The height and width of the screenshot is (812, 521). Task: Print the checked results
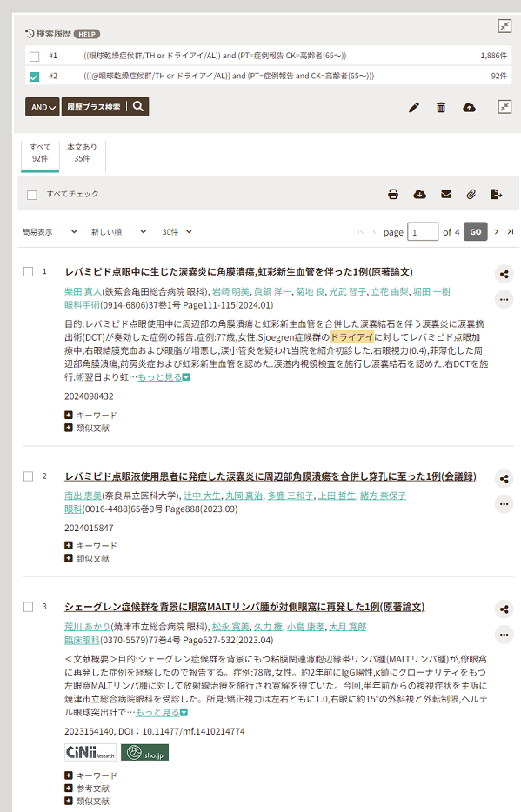pyautogui.click(x=393, y=194)
